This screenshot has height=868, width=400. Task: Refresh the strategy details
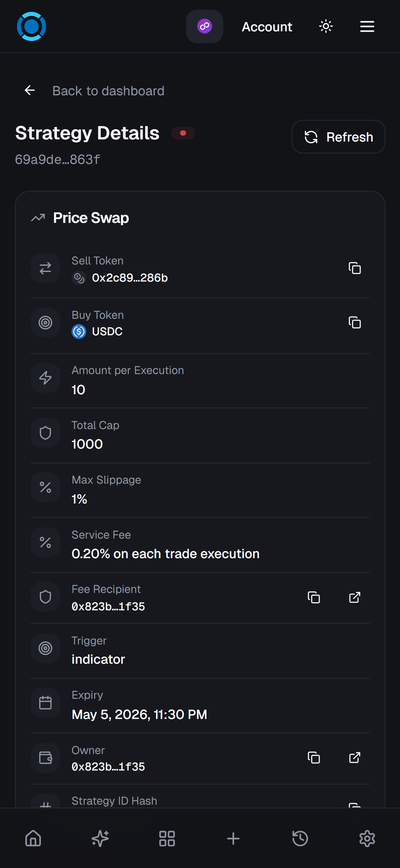(338, 137)
